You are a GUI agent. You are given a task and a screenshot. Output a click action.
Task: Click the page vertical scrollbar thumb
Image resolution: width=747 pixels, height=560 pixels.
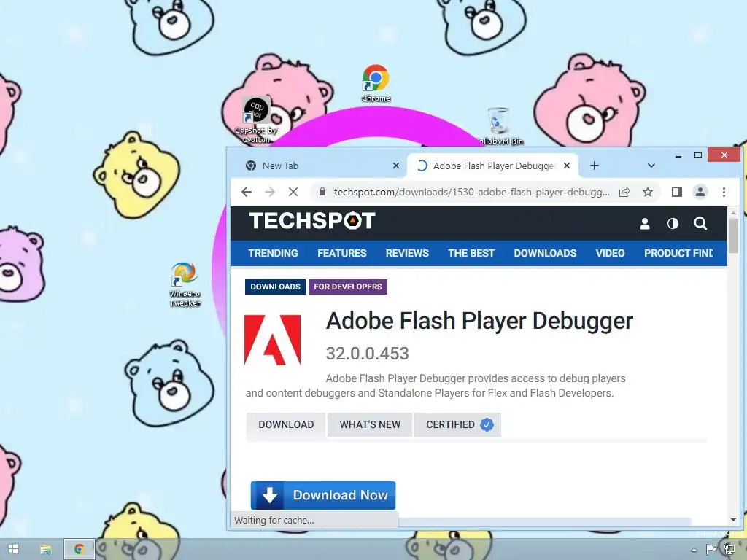click(733, 236)
